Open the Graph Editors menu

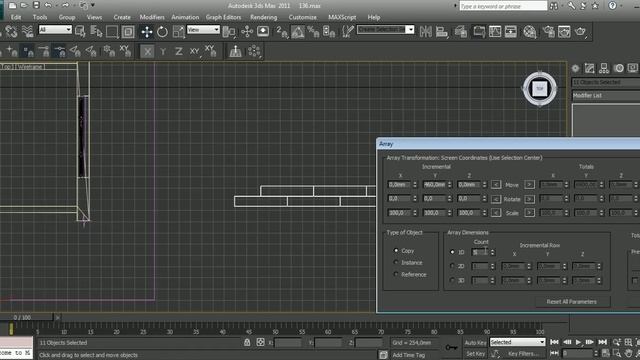(223, 17)
